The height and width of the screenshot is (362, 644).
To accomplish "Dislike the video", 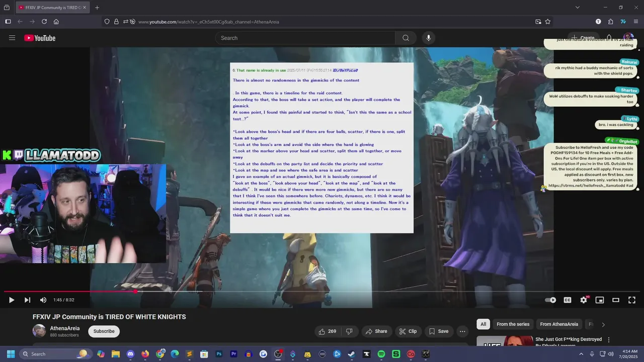I will (349, 331).
